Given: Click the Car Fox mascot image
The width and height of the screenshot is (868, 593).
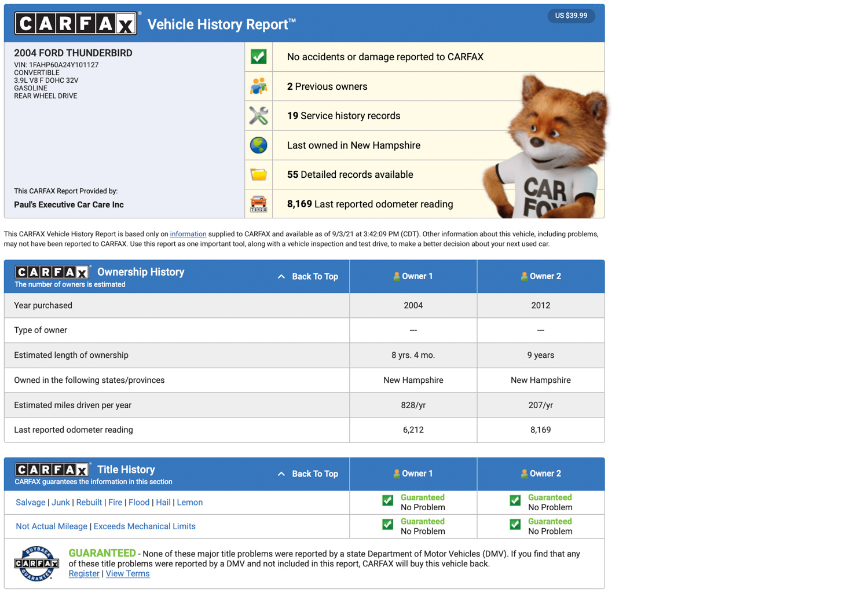Looking at the screenshot, I should [x=545, y=146].
